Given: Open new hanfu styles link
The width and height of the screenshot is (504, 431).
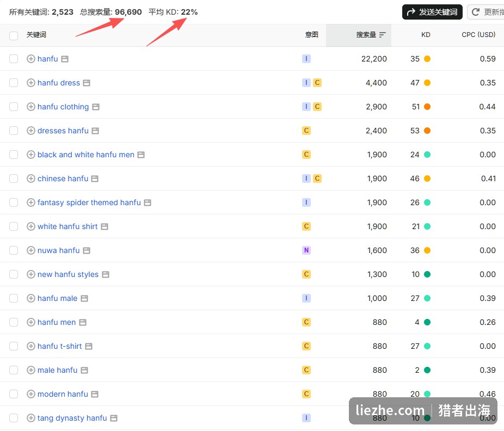Looking at the screenshot, I should pos(68,274).
